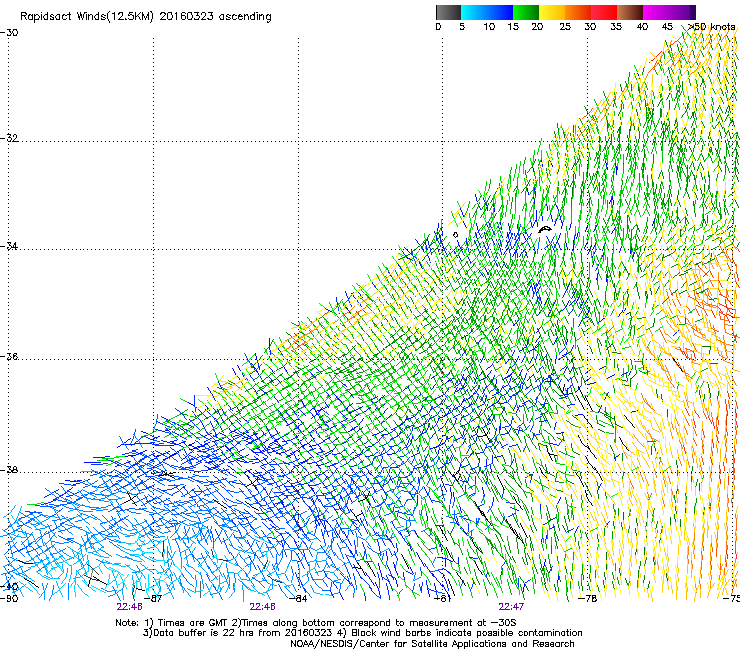Click the green 15-20 knot legend color

tap(526, 12)
